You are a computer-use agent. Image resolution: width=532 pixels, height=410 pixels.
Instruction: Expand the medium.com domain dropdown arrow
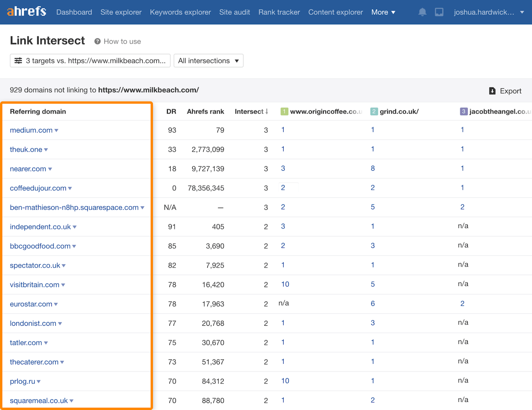(57, 130)
